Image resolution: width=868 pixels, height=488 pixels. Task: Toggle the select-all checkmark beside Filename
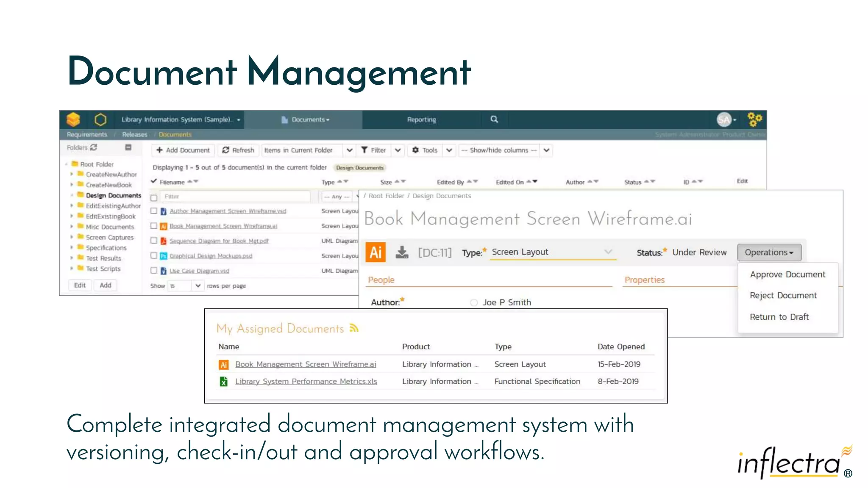pyautogui.click(x=154, y=181)
